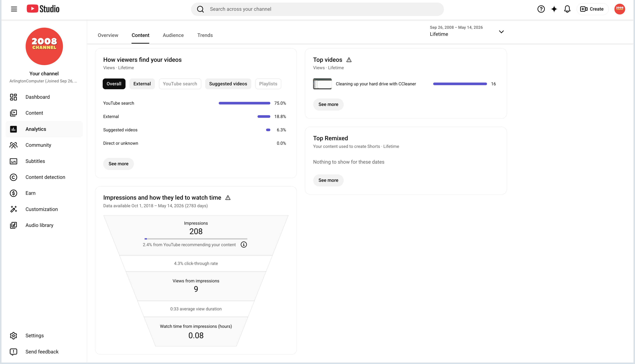Click See more under traffic sources
635x364 pixels.
(118, 164)
